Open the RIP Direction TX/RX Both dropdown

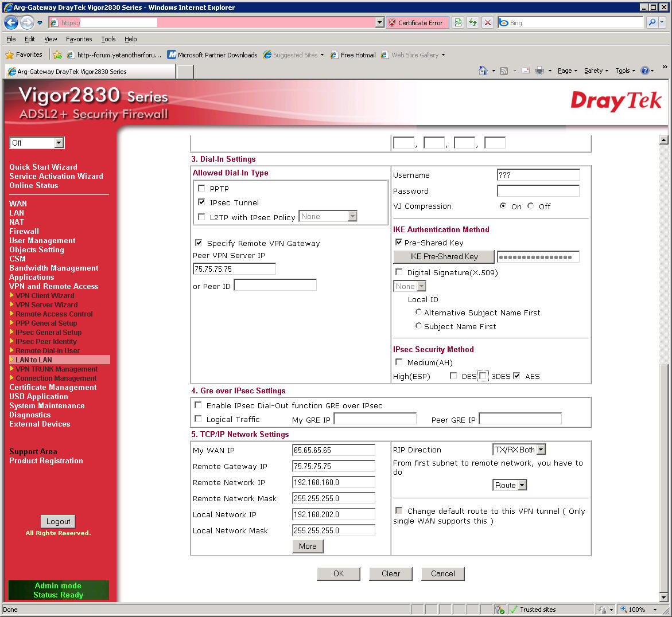(519, 450)
